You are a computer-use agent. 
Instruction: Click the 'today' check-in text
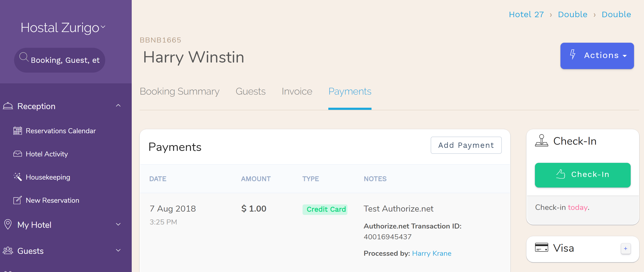point(577,207)
